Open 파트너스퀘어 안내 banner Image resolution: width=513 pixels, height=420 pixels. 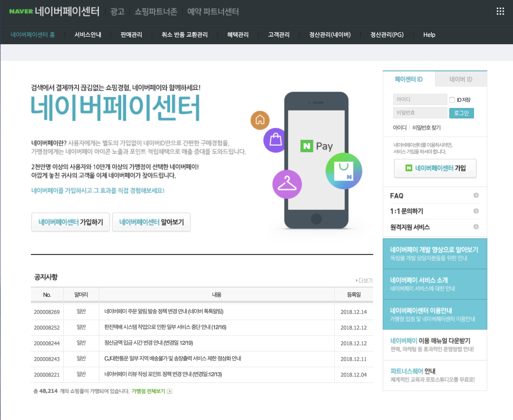(435, 375)
